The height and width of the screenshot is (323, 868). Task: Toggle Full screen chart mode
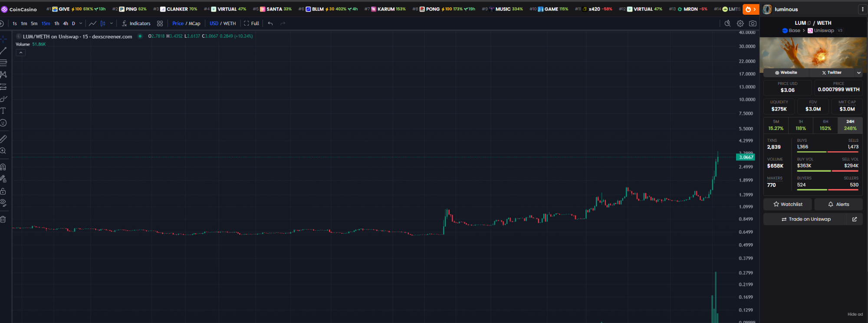click(252, 23)
